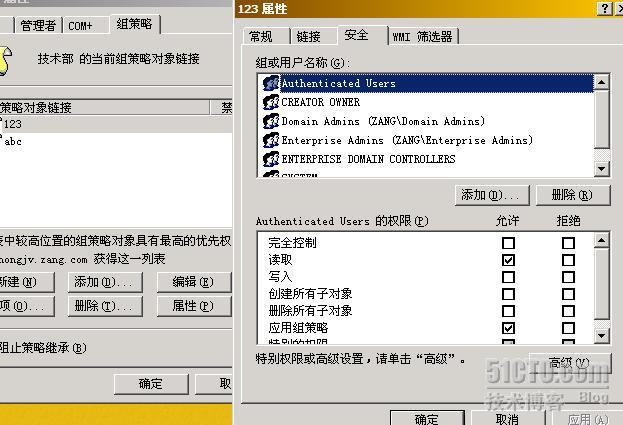Tick Deny for 创建所有子对象
Image resolution: width=623 pixels, height=425 pixels.
(x=568, y=294)
